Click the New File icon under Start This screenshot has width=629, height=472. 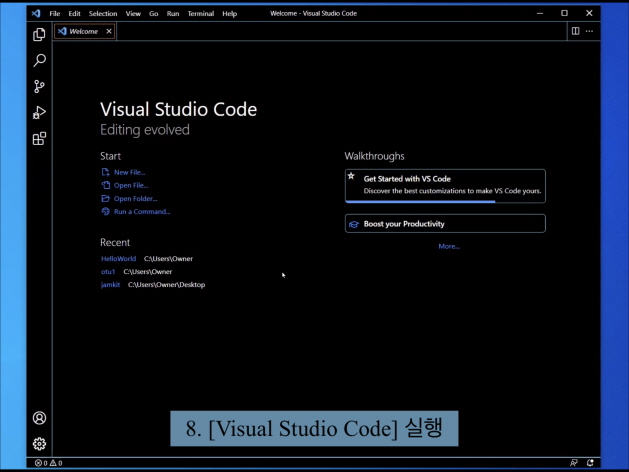106,172
